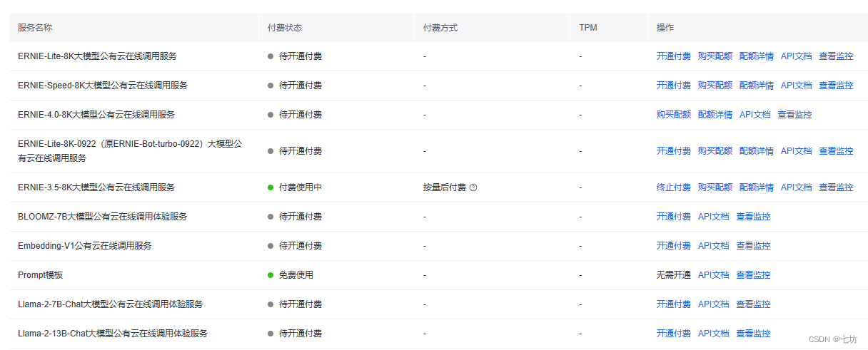Image resolution: width=868 pixels, height=350 pixels.
Task: Select the ERNIE-Speed-8K大模型公有云在线调用服务 name
Action: 103,86
